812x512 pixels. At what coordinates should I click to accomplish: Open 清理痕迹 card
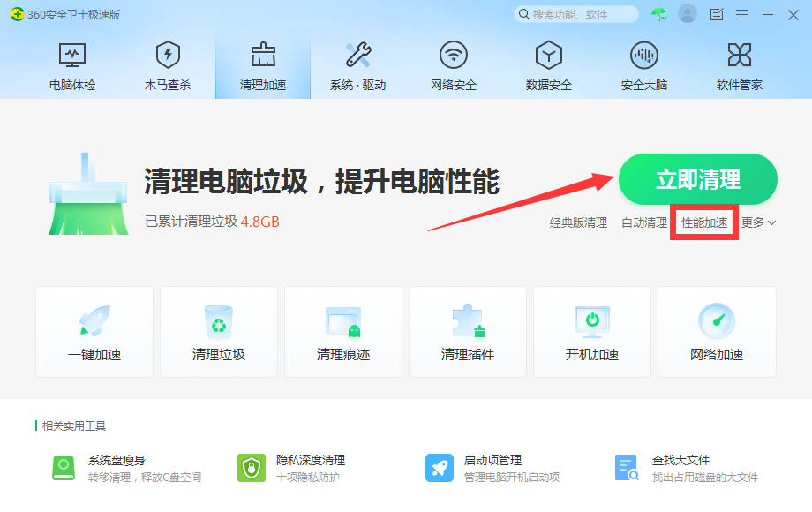click(343, 332)
